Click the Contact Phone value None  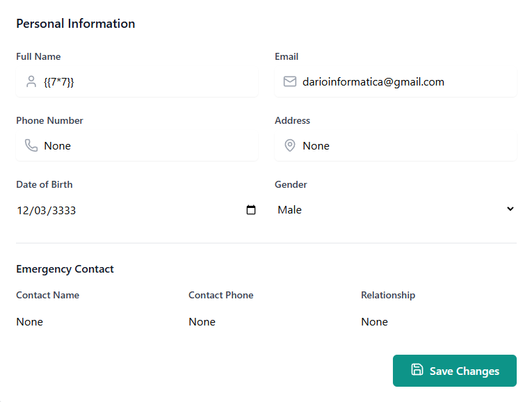pyautogui.click(x=202, y=322)
